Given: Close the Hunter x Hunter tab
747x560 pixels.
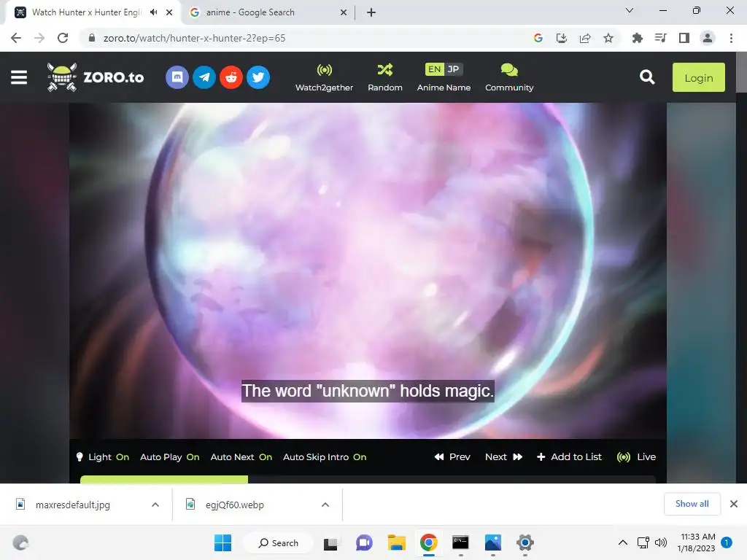Looking at the screenshot, I should [x=169, y=12].
